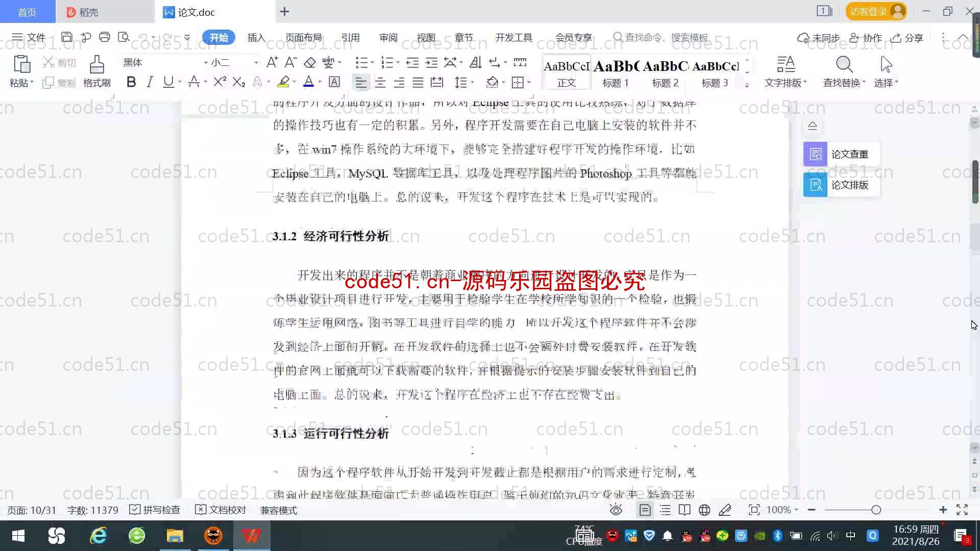Apply distributed alignment
This screenshot has height=551, width=980.
coord(437,82)
